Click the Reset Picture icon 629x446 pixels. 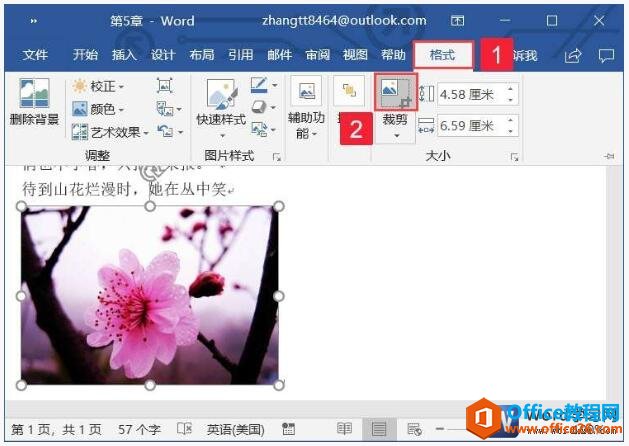pyautogui.click(x=165, y=131)
